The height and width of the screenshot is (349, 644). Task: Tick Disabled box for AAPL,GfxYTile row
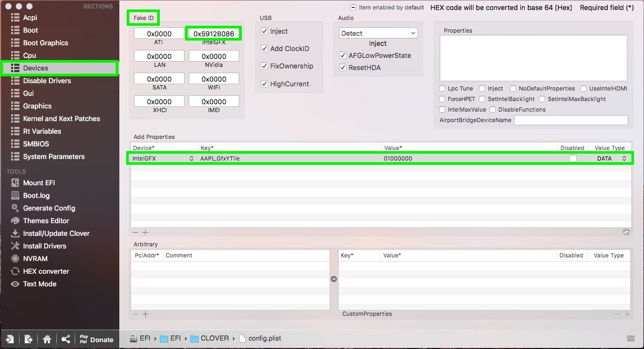pos(573,158)
